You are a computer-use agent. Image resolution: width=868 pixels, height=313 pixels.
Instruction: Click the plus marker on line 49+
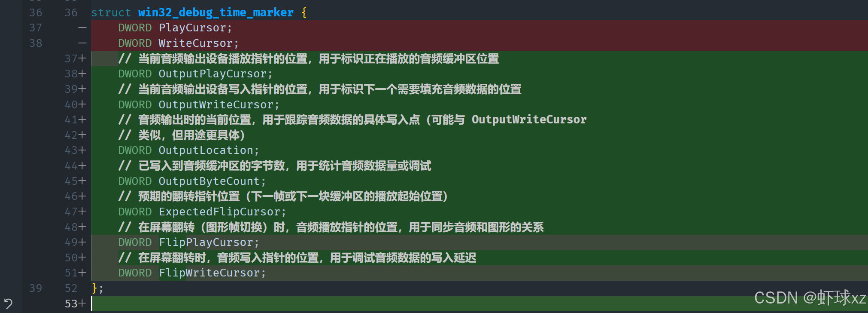pyautogui.click(x=82, y=242)
